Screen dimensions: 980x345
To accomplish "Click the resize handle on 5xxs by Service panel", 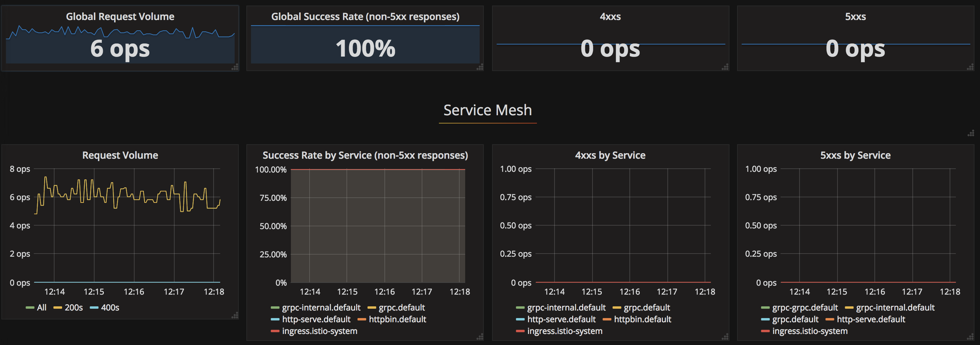I will coord(970,337).
